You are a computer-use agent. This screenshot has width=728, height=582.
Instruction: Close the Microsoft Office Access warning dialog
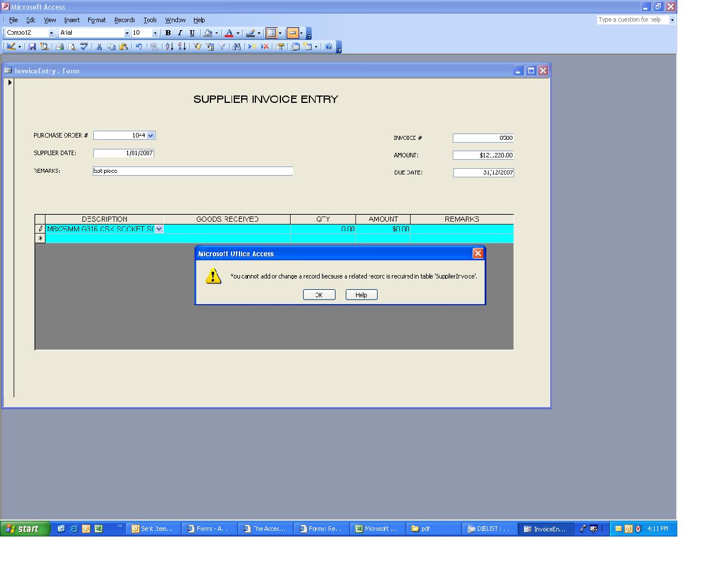click(x=478, y=253)
